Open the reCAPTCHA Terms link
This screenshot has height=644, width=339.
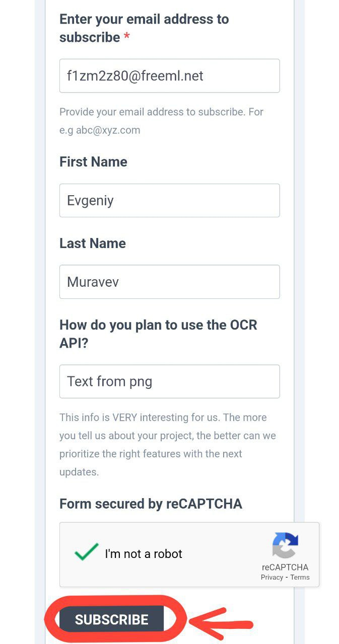300,577
